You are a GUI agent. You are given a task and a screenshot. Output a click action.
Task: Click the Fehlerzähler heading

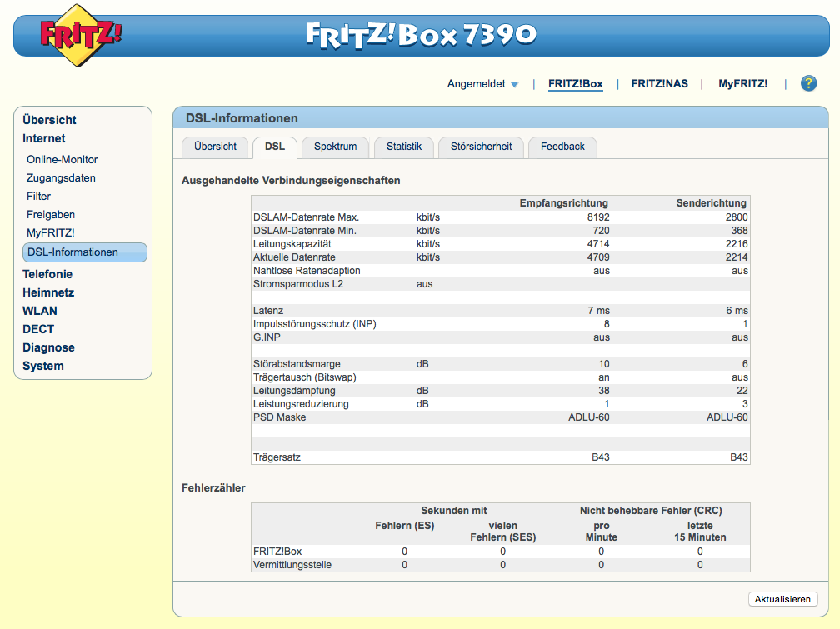[213, 488]
